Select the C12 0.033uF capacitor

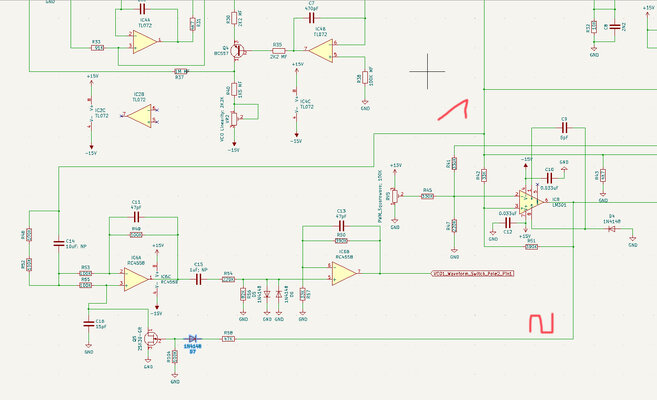point(507,222)
